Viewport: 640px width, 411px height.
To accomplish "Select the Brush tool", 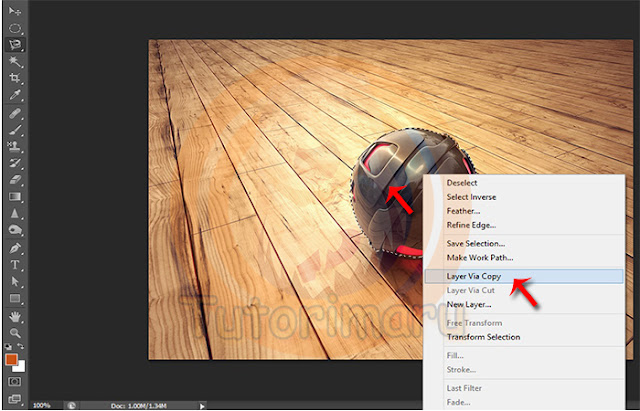I will pyautogui.click(x=15, y=130).
